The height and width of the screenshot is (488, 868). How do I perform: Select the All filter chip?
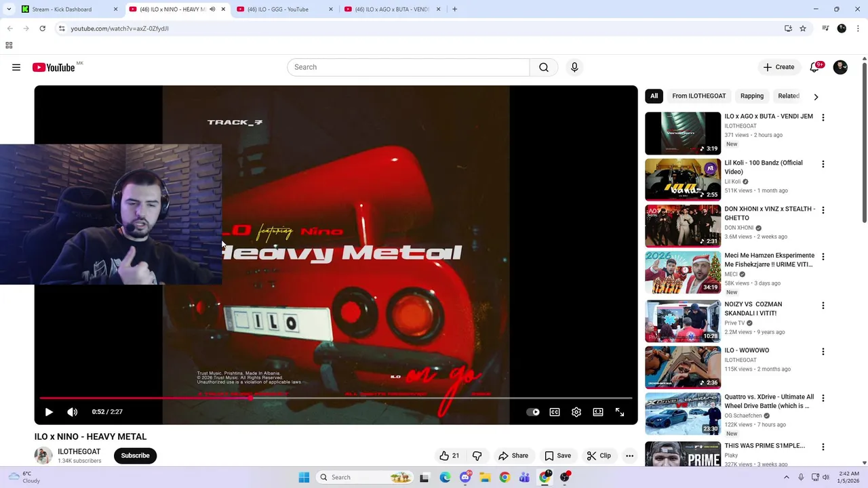[654, 96]
